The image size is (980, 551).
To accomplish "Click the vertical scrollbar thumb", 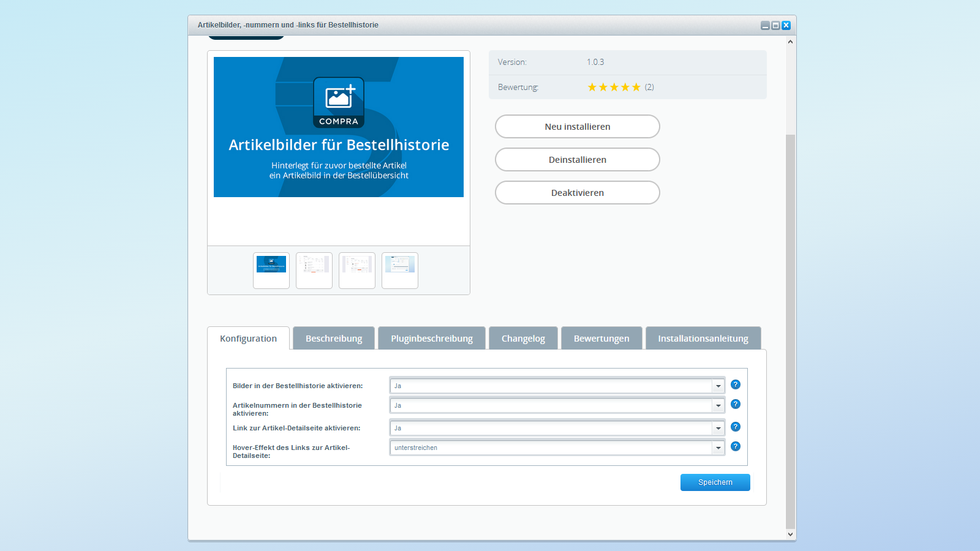I will pos(790,331).
